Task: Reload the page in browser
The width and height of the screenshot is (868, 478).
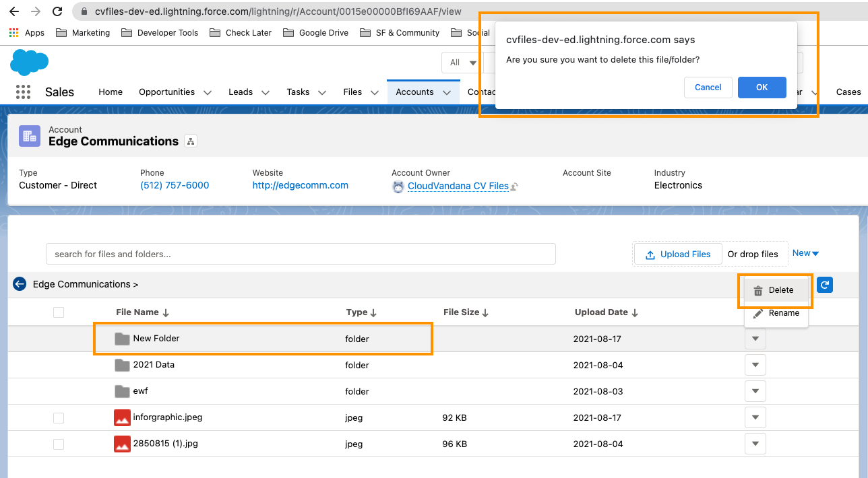Action: coord(57,11)
